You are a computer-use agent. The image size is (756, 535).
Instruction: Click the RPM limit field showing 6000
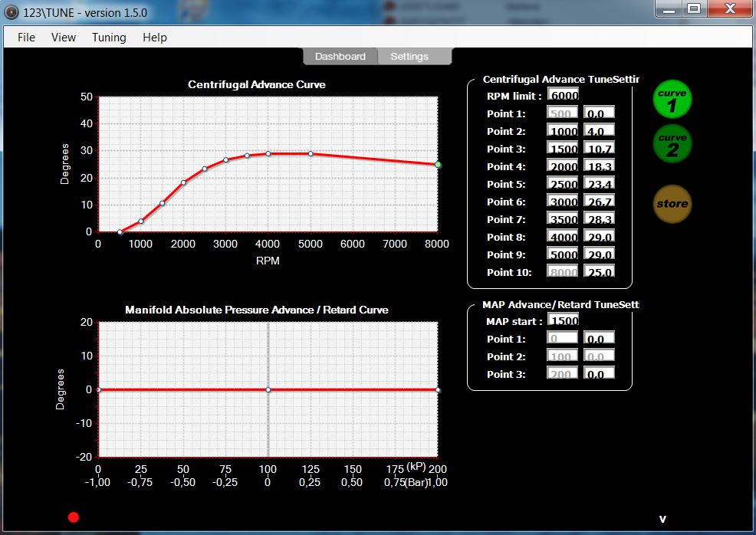[x=563, y=96]
